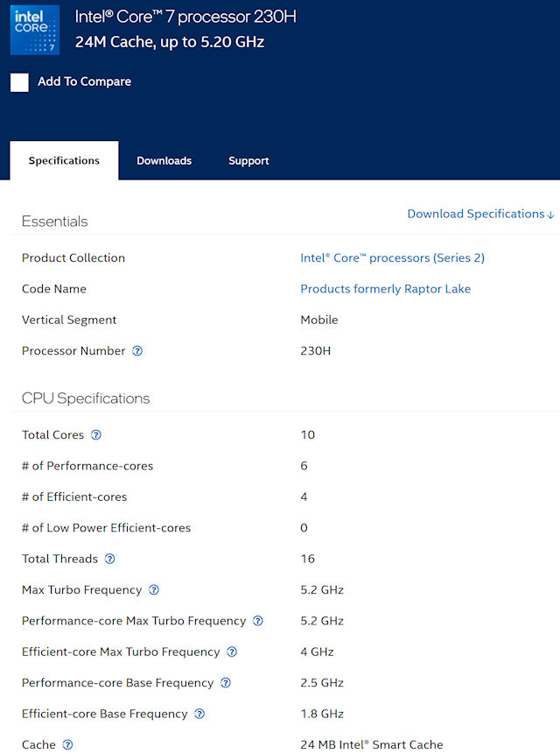Show info for Efficient-core Max Turbo Frequency
This screenshot has width=560, height=754.
pyautogui.click(x=232, y=652)
